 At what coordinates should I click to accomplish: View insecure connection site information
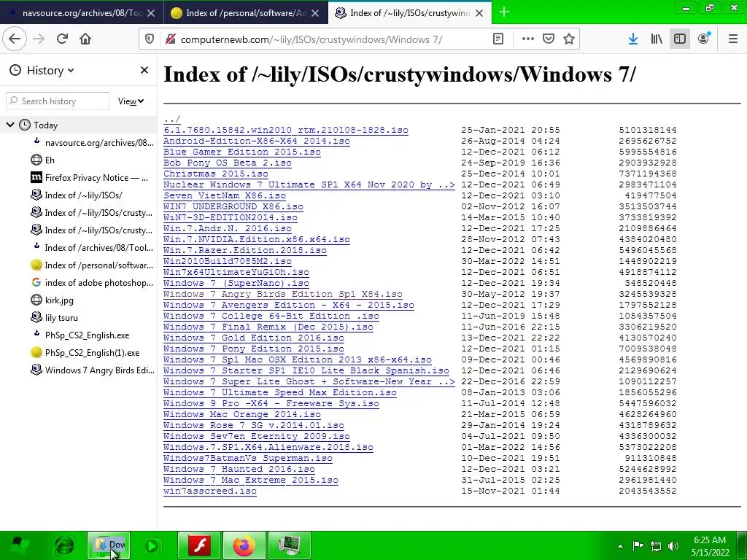[170, 39]
